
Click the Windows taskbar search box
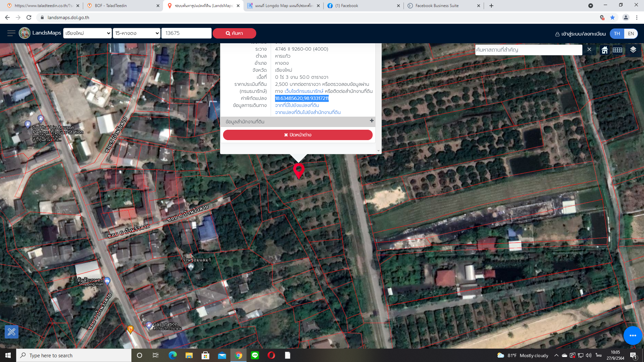(x=74, y=355)
